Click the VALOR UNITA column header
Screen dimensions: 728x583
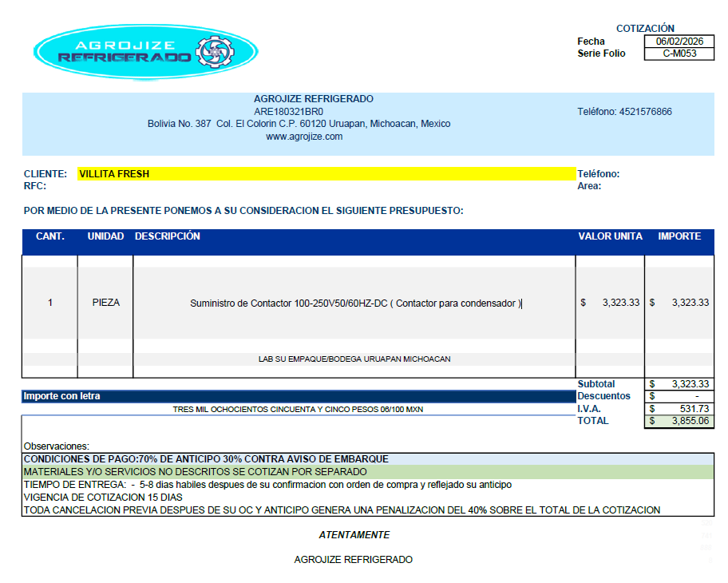pos(610,237)
